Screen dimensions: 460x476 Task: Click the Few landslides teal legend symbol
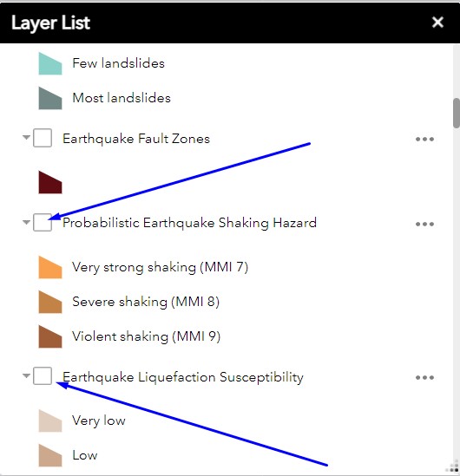pyautogui.click(x=50, y=64)
